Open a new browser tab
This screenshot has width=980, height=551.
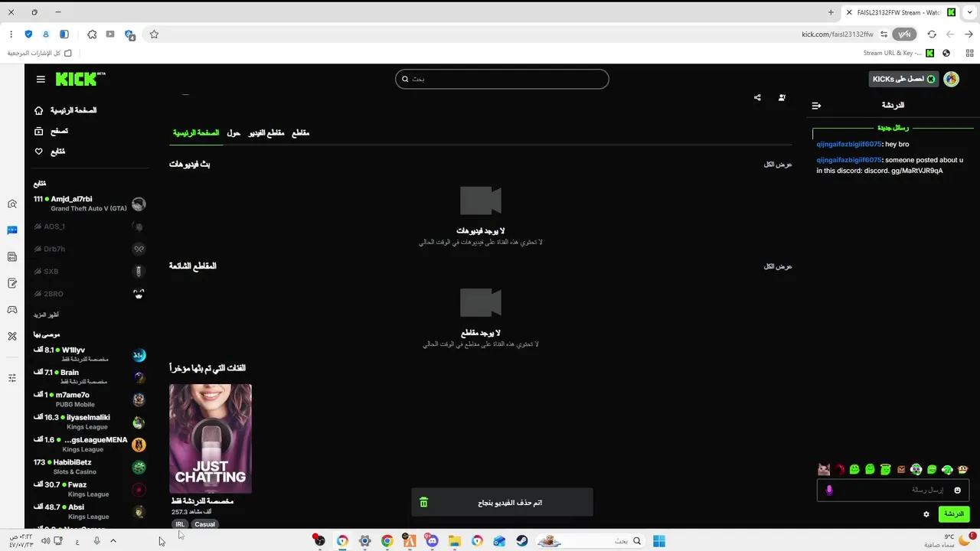click(x=831, y=12)
